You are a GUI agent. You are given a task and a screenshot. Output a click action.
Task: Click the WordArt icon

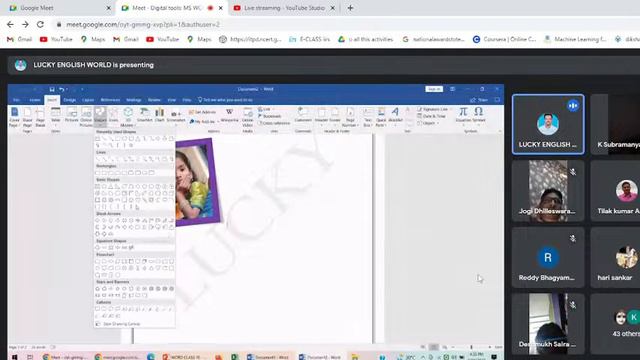click(x=395, y=115)
